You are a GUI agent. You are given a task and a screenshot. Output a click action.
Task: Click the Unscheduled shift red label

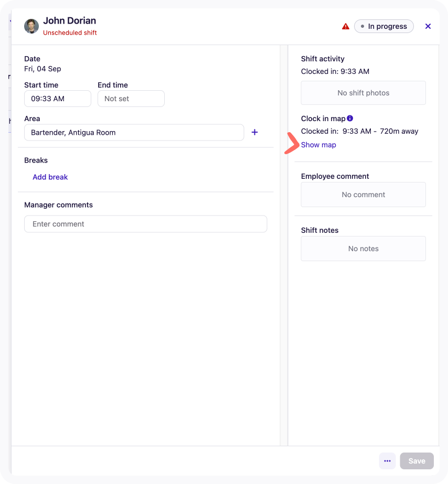click(x=70, y=33)
